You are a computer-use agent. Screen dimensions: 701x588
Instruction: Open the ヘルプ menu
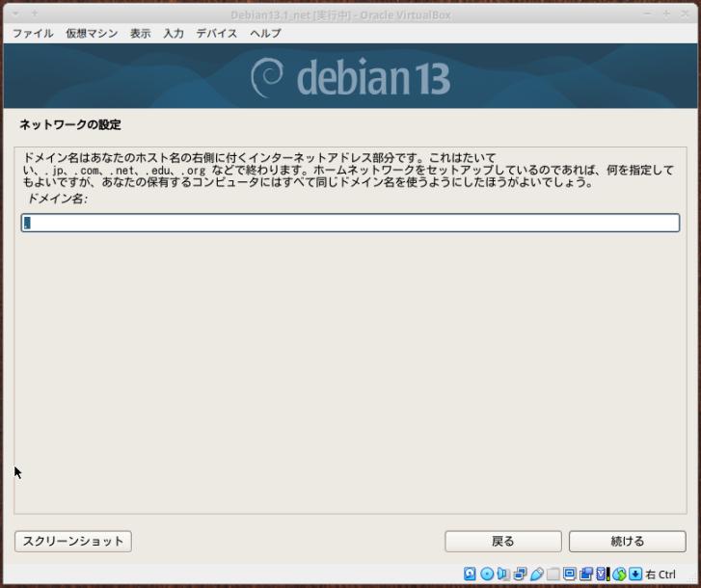tap(265, 33)
